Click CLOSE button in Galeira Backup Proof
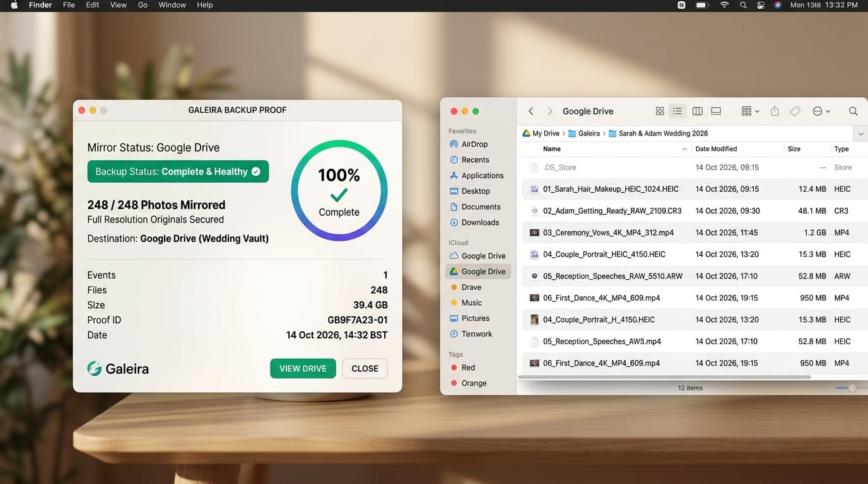The height and width of the screenshot is (484, 868). coord(365,369)
